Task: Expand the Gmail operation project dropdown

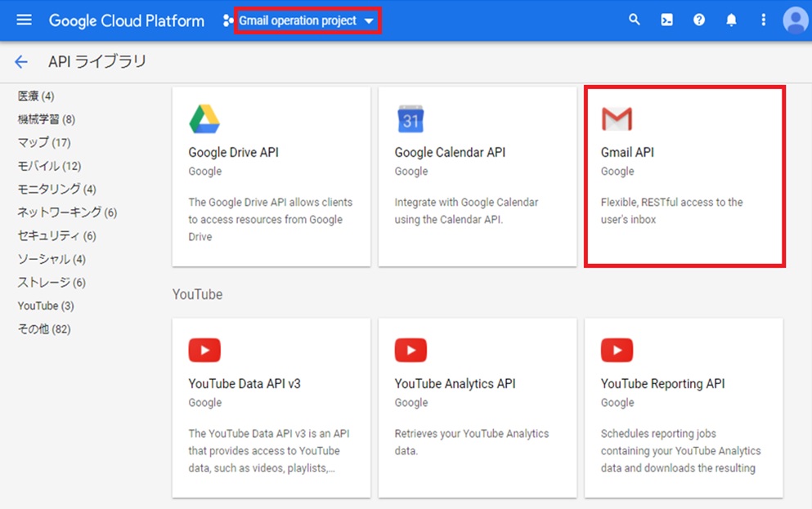Action: (307, 20)
